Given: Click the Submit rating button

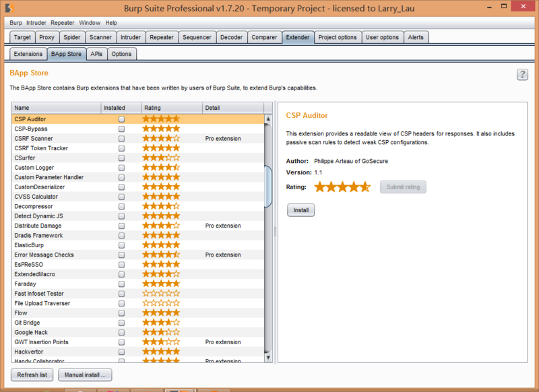Looking at the screenshot, I should coord(403,187).
